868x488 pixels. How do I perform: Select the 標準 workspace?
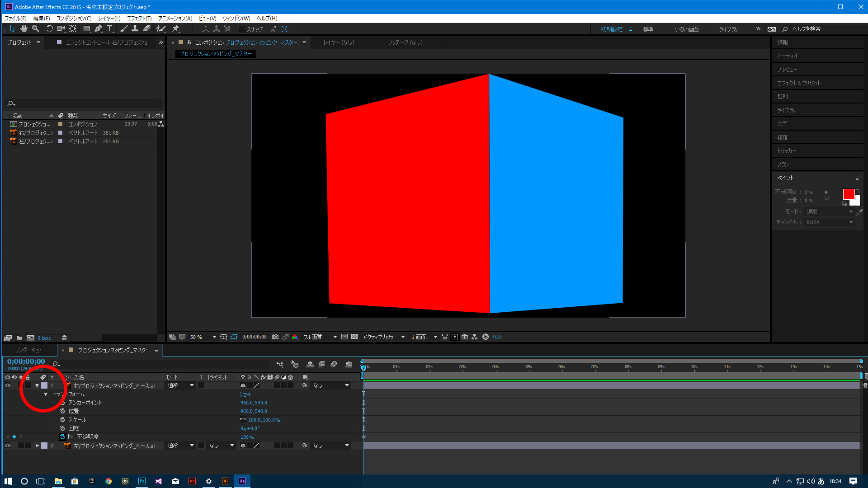tap(648, 29)
